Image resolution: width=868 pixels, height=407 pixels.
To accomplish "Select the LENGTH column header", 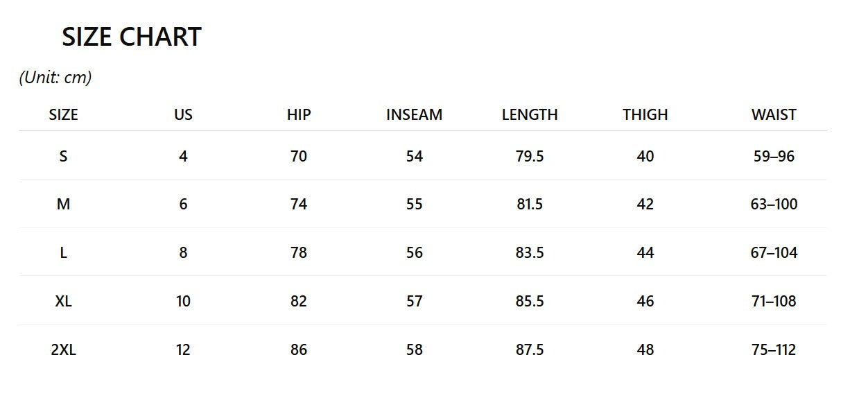I will point(530,115).
